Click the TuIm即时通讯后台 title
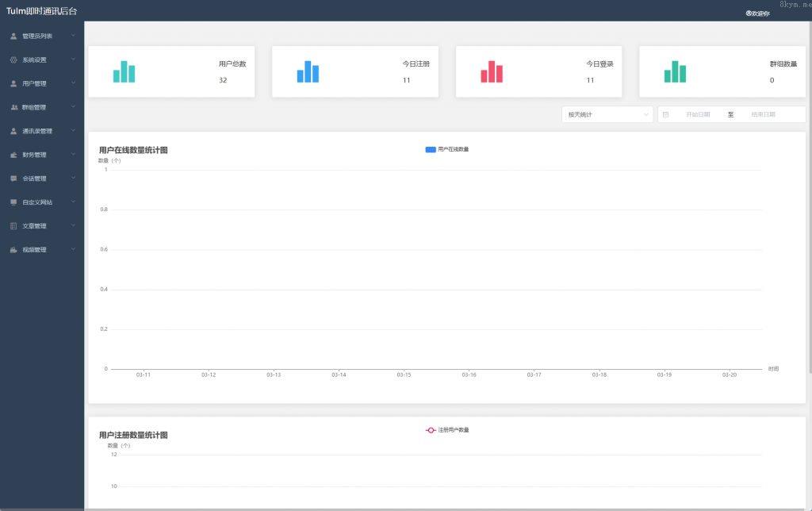This screenshot has height=511, width=812. (41, 10)
